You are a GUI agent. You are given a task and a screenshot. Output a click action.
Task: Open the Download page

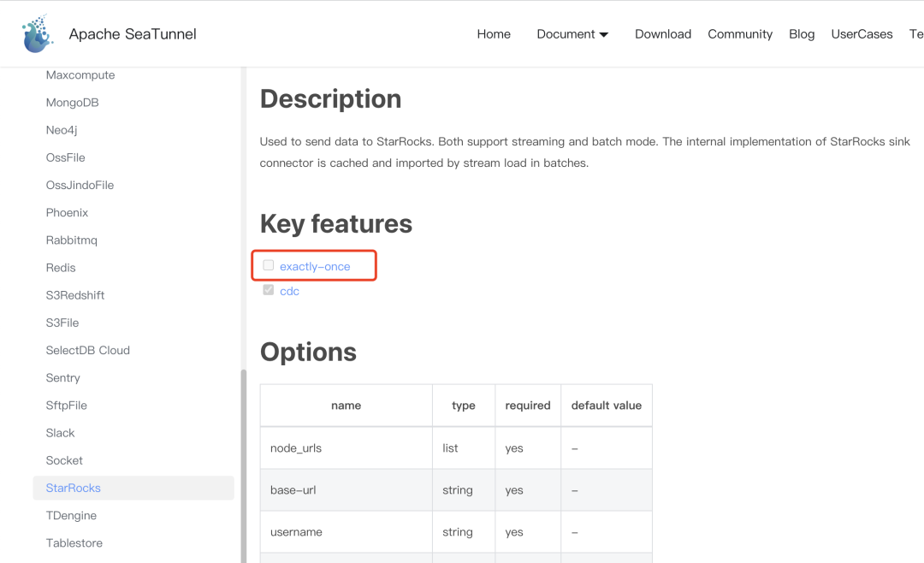tap(662, 33)
